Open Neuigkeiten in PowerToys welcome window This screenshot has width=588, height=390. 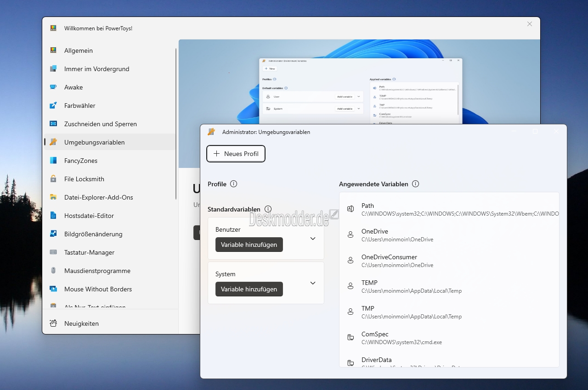click(x=110, y=323)
